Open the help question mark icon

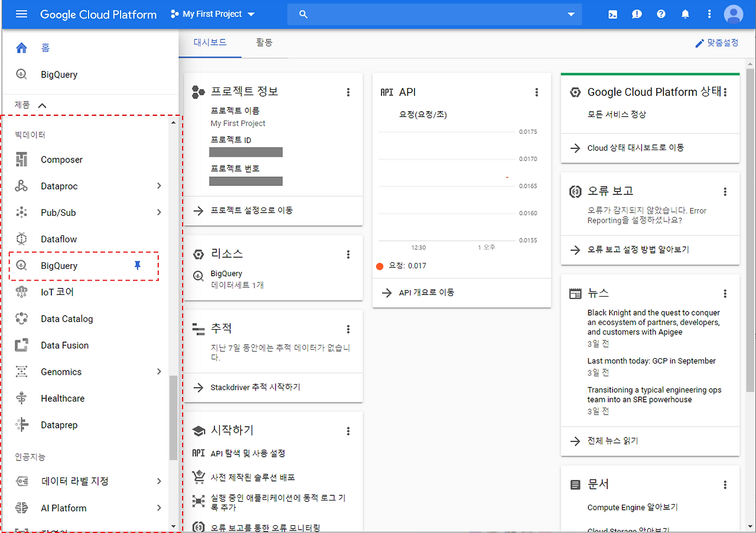pos(661,14)
